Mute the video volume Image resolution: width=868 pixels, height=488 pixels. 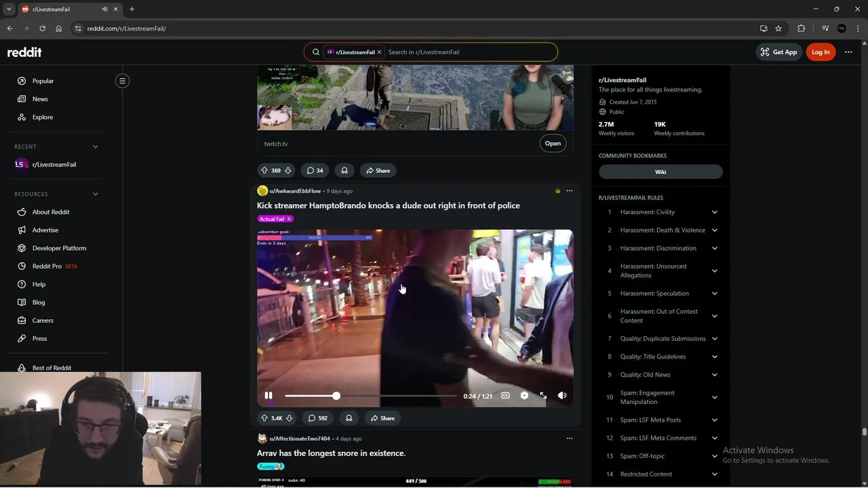tap(562, 396)
